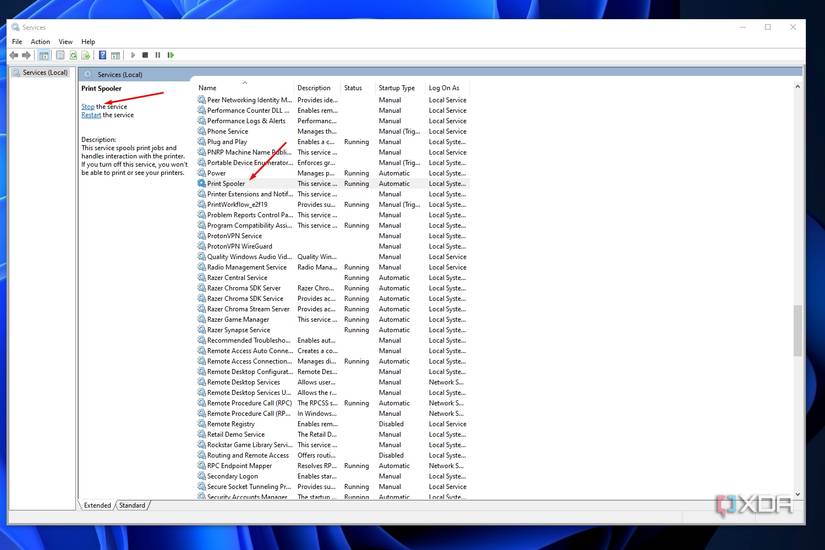Select the Performance Logs & Alerts service
This screenshot has width=825, height=550.
click(x=246, y=121)
